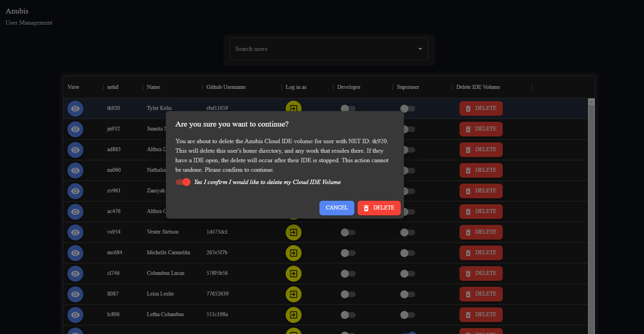View user ad883 via the eye icon

click(x=75, y=150)
